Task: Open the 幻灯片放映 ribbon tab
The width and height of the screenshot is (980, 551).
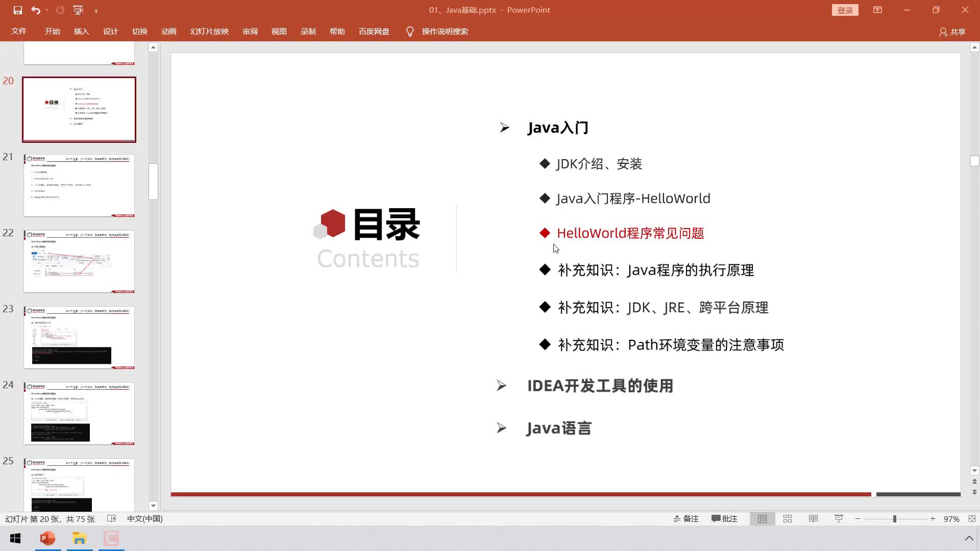Action: click(x=209, y=32)
